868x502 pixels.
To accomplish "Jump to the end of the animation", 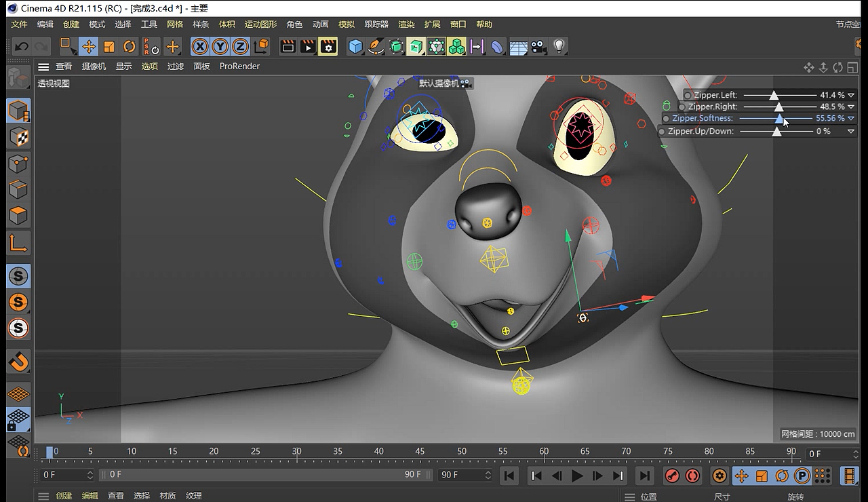I will tap(645, 476).
